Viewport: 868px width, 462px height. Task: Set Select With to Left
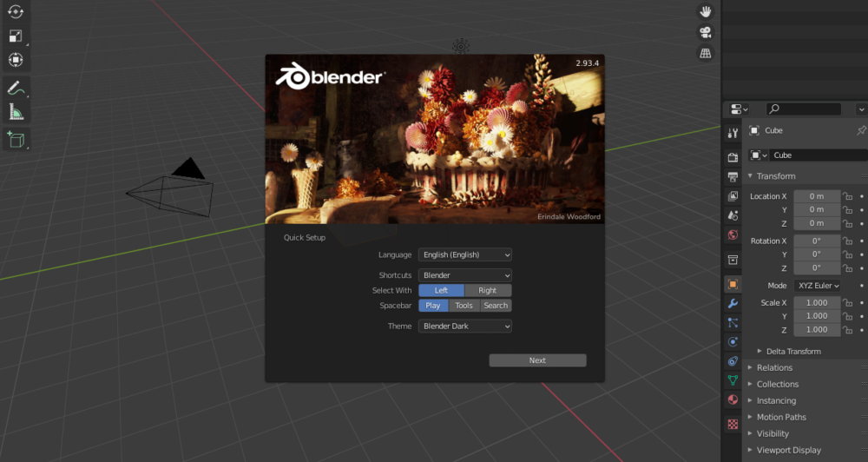point(441,290)
